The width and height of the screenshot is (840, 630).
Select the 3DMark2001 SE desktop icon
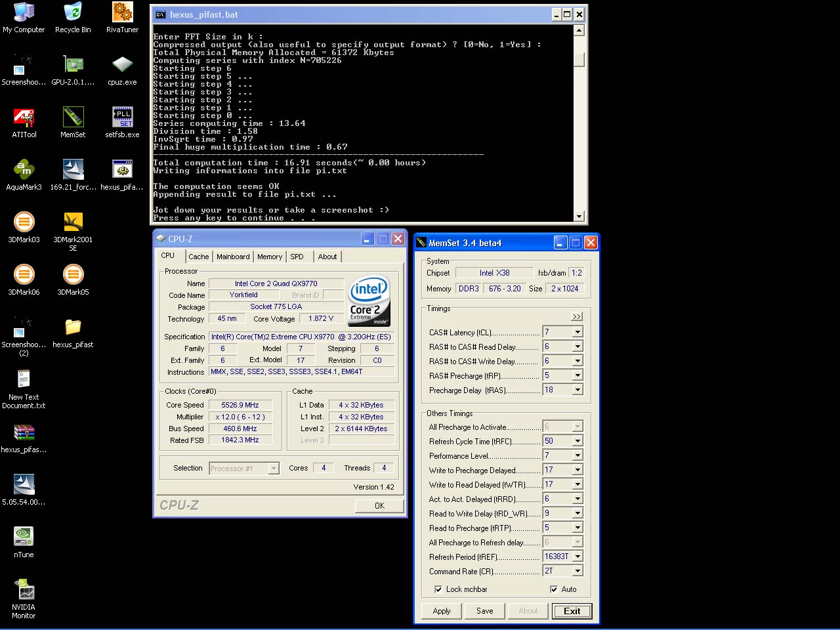coord(73,232)
